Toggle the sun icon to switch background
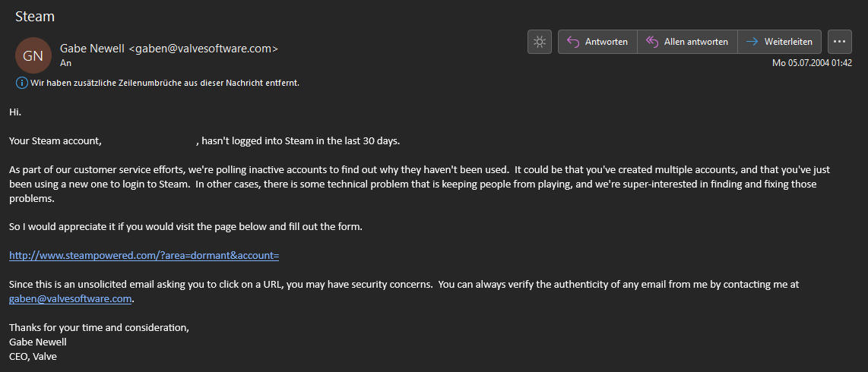Viewport: 868px width, 372px height. click(x=540, y=42)
